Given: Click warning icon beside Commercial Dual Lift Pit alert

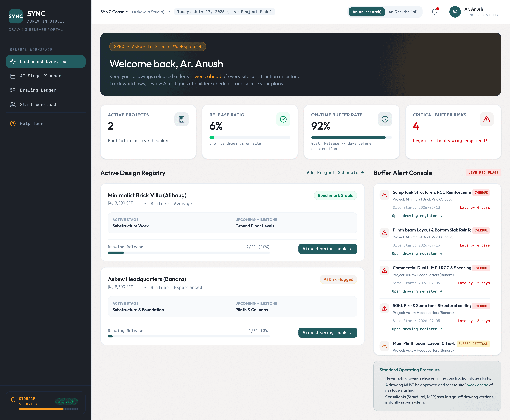Looking at the screenshot, I should [x=384, y=271].
